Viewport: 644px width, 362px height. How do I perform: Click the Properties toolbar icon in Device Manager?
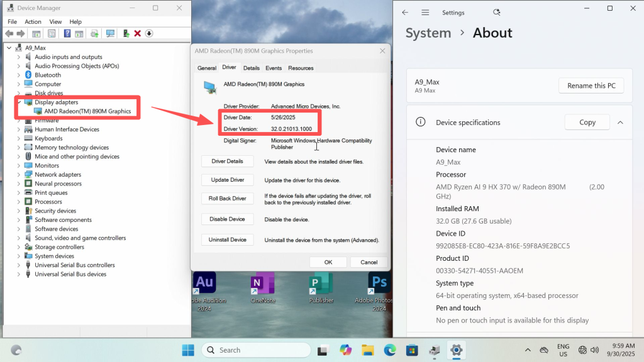pos(52,33)
